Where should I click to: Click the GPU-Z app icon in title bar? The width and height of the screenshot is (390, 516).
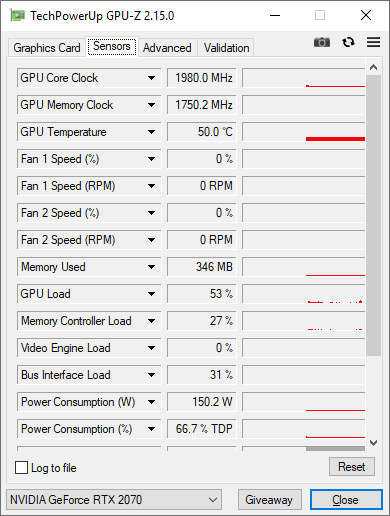click(17, 15)
